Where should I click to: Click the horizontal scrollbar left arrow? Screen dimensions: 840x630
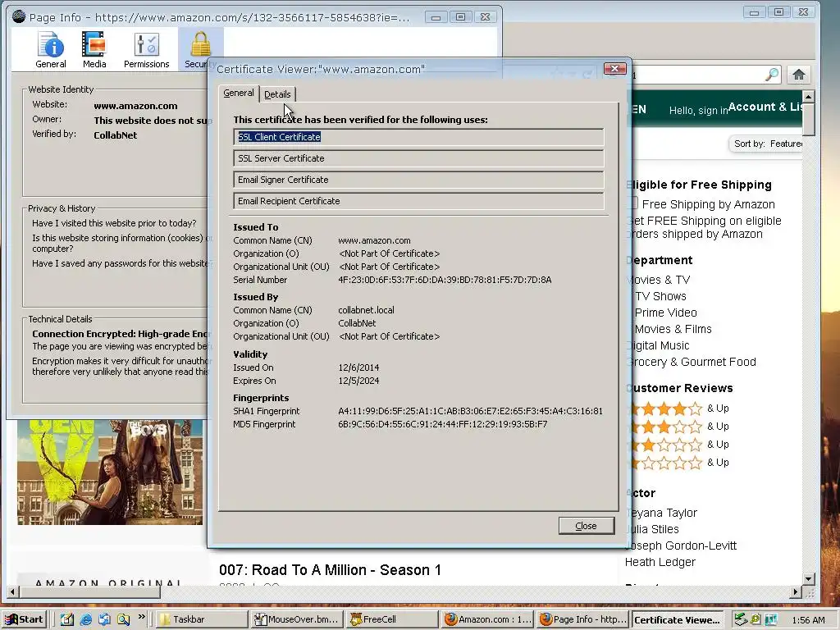(x=12, y=592)
